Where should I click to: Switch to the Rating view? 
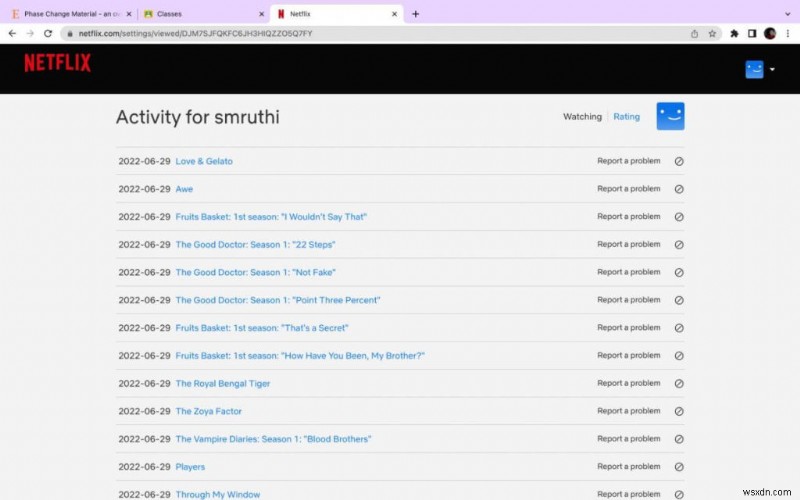pos(627,116)
